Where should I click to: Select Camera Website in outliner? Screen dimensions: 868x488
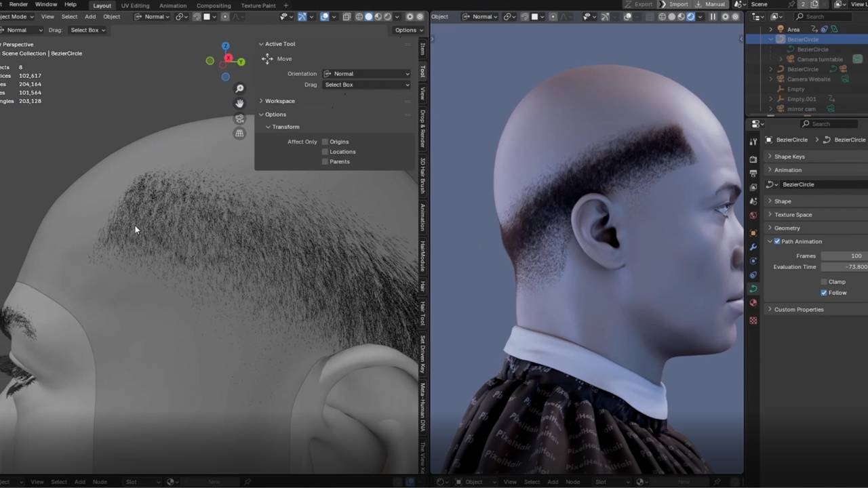[x=808, y=79]
